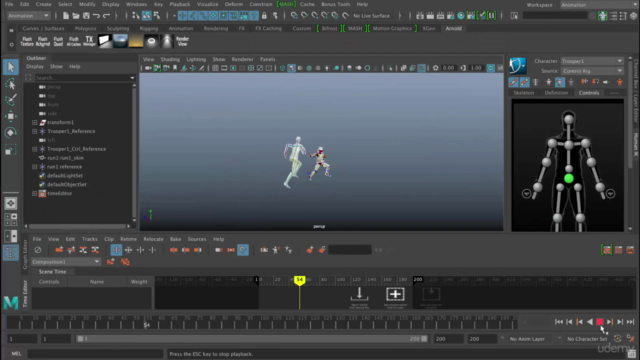Toggle HumanIK full body mode icon
The width and height of the screenshot is (640, 360).
(x=549, y=82)
